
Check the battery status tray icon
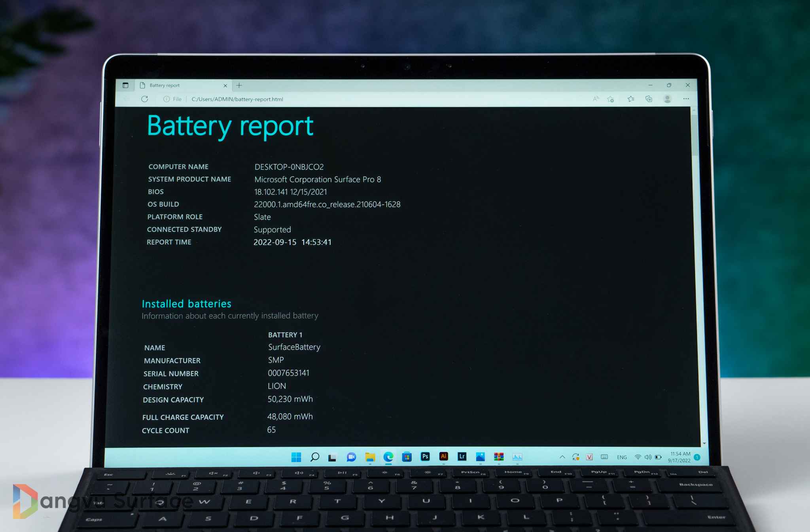pyautogui.click(x=658, y=457)
